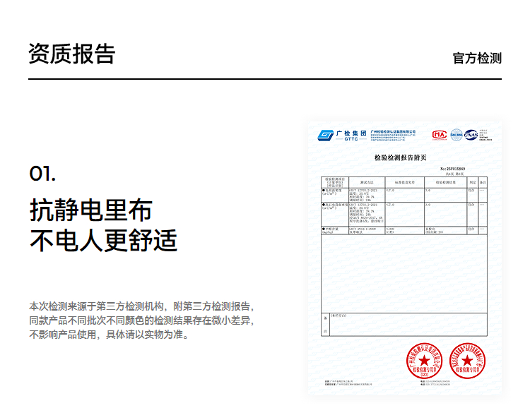
Task: Click the 不电人更舒适 headline line
Action: pos(103,240)
